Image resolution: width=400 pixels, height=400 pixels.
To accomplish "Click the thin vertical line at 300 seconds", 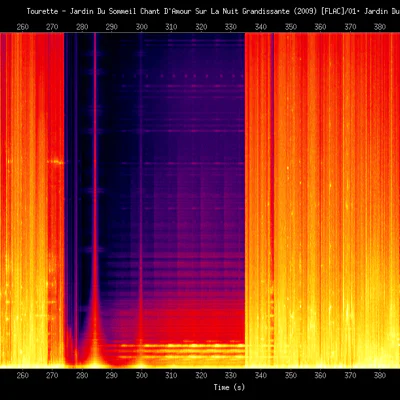I will 141,200.
